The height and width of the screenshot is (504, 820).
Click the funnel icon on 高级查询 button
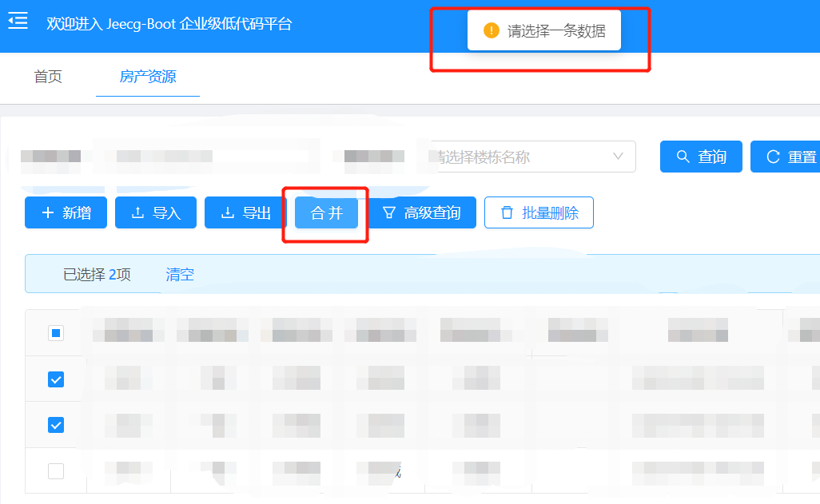[x=388, y=212]
